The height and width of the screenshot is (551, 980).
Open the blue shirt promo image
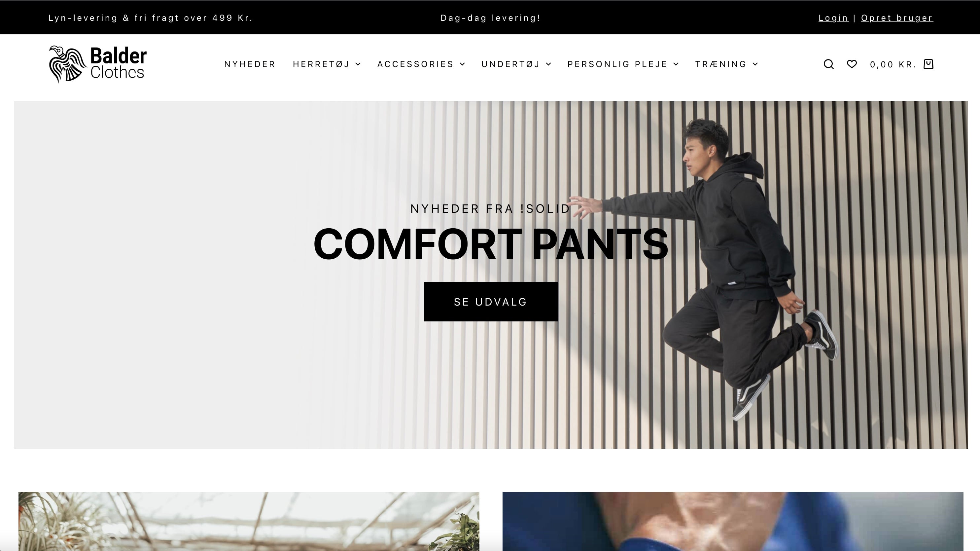coord(733,521)
